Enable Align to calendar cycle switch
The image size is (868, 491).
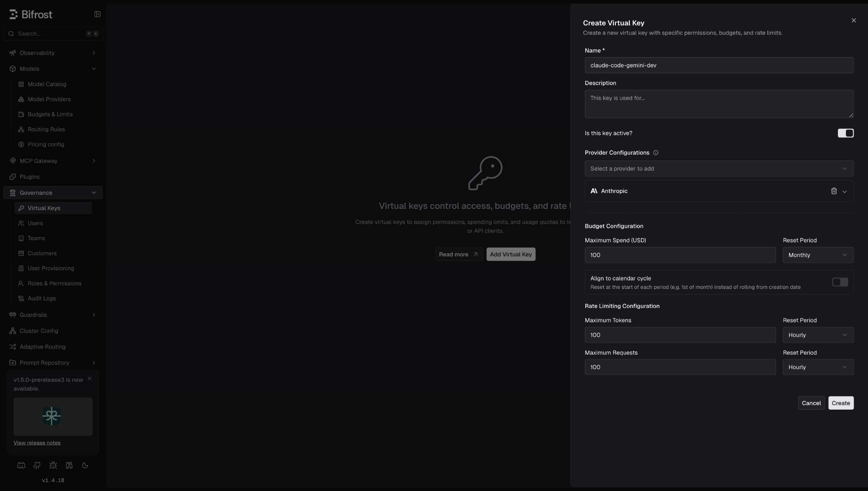[840, 282]
